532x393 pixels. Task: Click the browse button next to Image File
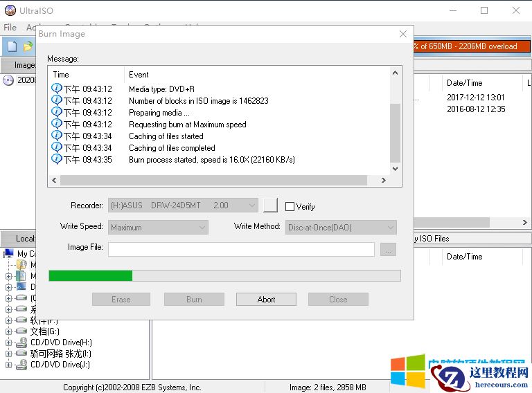tap(388, 250)
